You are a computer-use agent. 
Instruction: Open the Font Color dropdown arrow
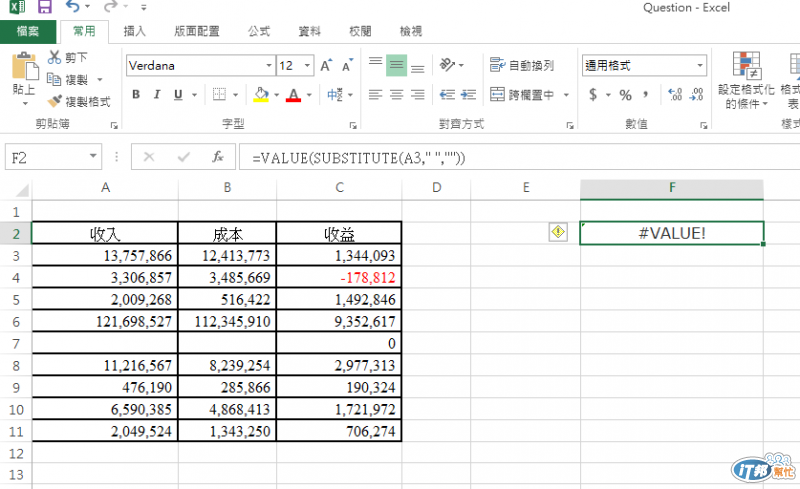tap(309, 95)
